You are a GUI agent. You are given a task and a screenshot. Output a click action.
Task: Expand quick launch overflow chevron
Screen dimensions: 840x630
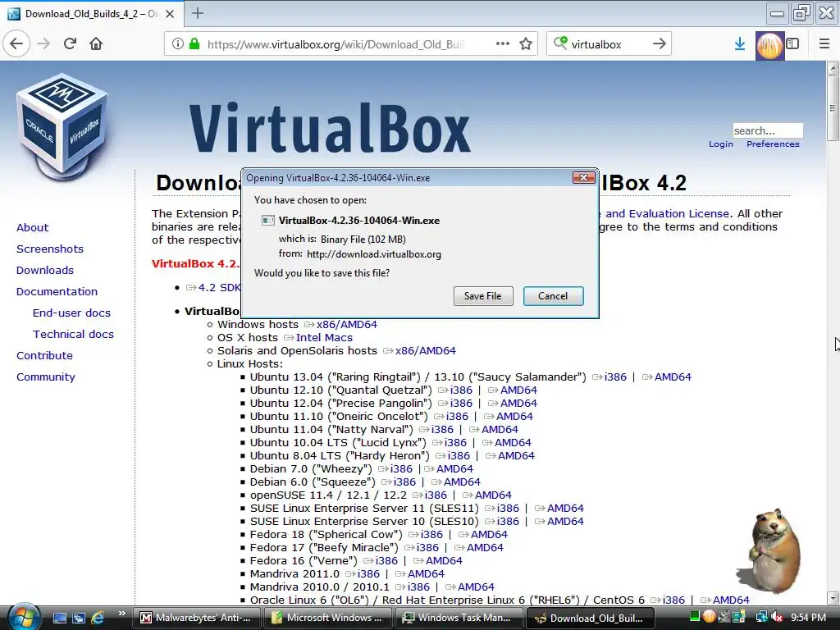coord(121,614)
